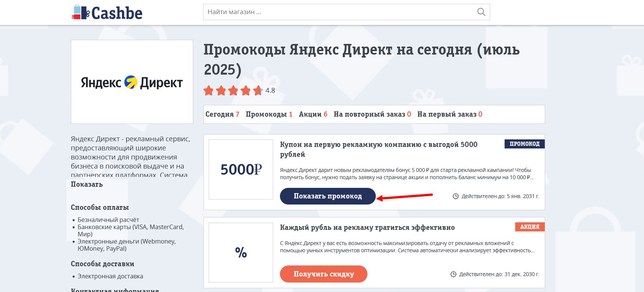Select the "На повторный заказ 0" tab
The height and width of the screenshot is (292, 644).
tap(372, 114)
